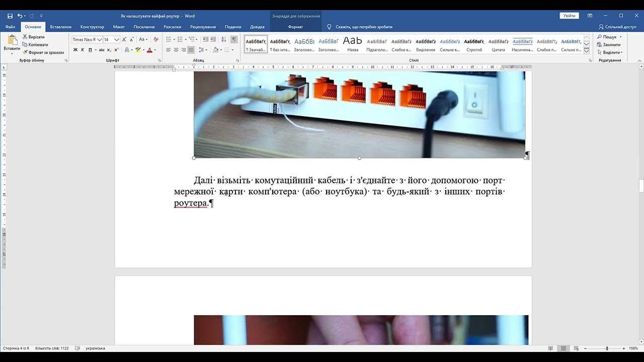
Task: Toggle italic К formatting
Action: (83, 50)
